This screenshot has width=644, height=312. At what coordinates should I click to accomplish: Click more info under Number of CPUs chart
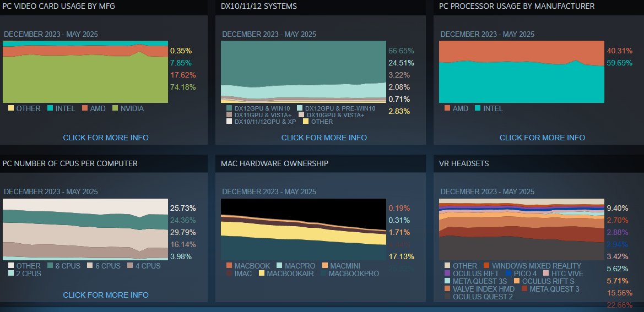pyautogui.click(x=106, y=295)
